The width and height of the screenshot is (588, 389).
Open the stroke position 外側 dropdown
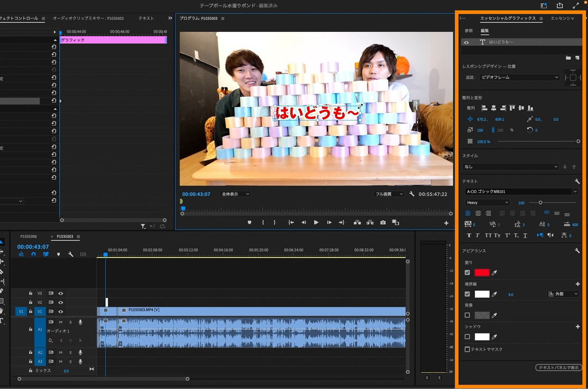563,294
